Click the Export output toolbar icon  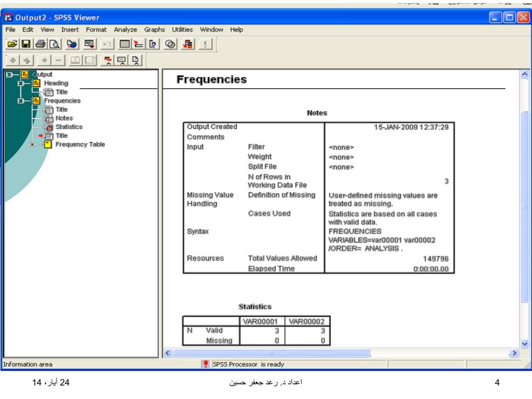click(x=72, y=44)
